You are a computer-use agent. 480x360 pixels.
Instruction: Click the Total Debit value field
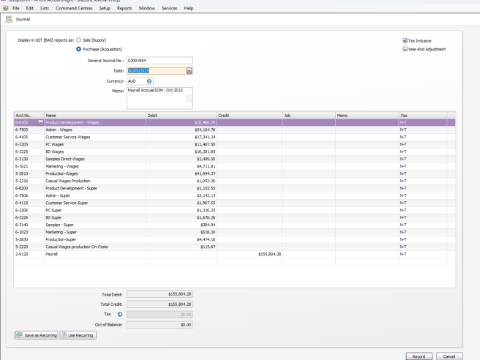tap(159, 294)
